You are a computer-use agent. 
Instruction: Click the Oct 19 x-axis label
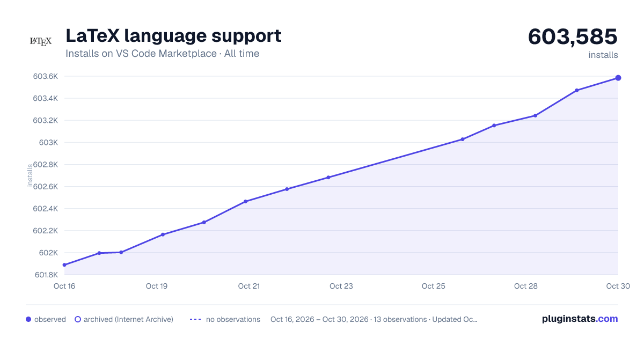click(x=157, y=286)
